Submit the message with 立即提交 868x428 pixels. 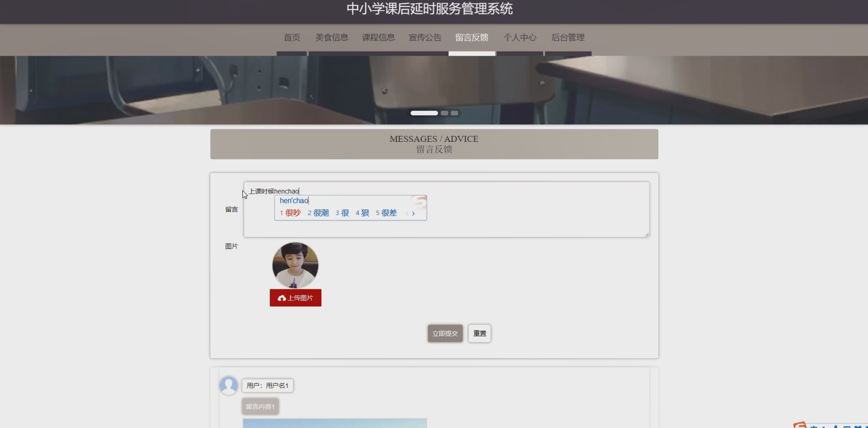(x=445, y=333)
